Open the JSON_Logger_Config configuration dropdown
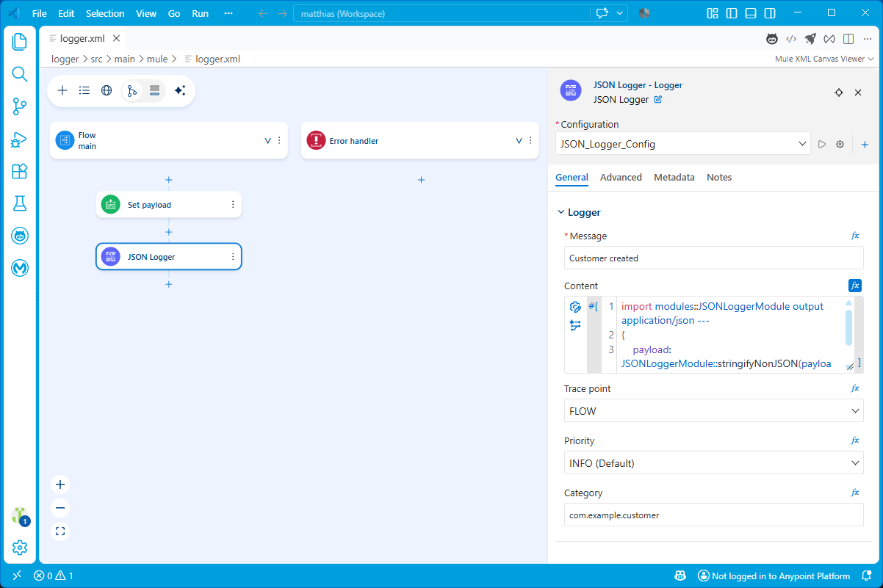The image size is (883, 588). tap(682, 144)
